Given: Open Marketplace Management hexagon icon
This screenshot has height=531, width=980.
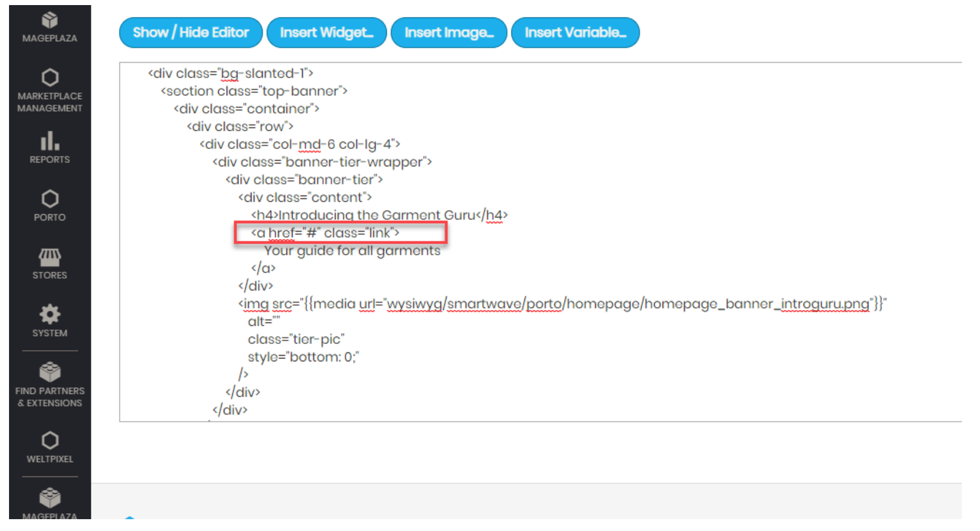Looking at the screenshot, I should 50,78.
